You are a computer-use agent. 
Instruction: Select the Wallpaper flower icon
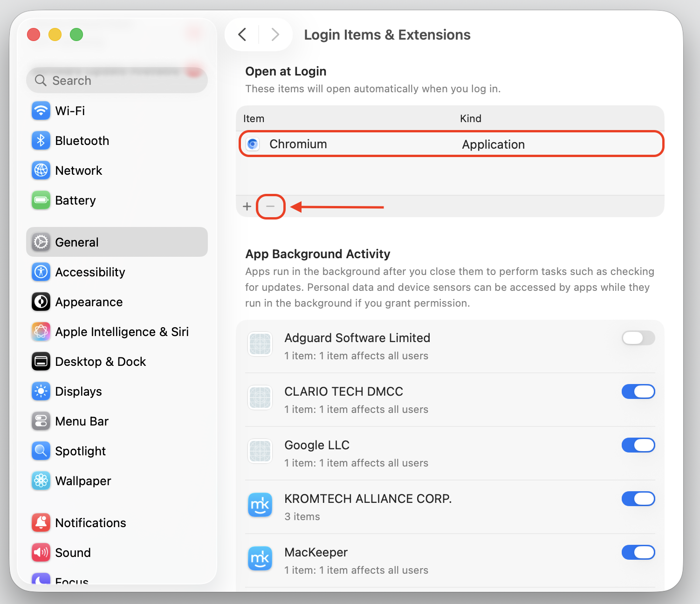41,481
